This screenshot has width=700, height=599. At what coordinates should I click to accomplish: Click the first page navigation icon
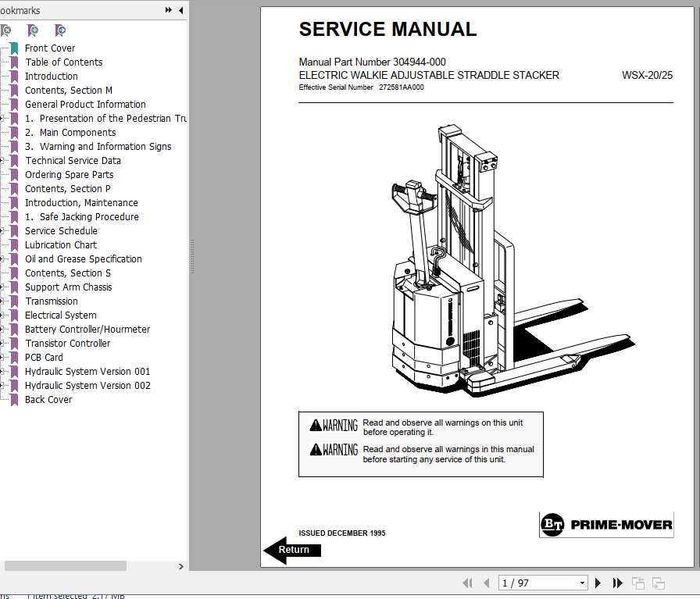467,583
